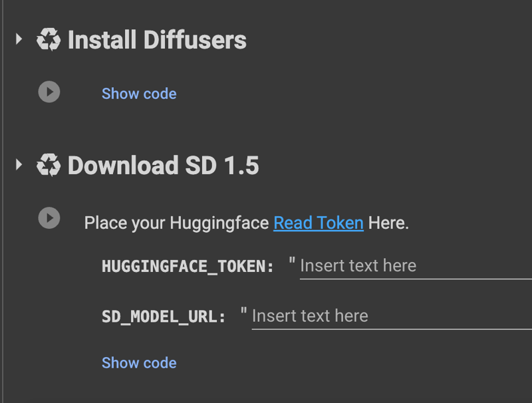Image resolution: width=532 pixels, height=403 pixels.
Task: Click recycle emoji beside Install Diffusers
Action: pos(49,39)
